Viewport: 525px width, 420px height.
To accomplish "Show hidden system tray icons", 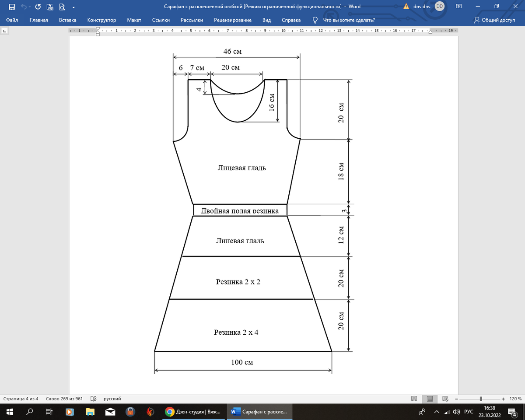I will coord(437,412).
